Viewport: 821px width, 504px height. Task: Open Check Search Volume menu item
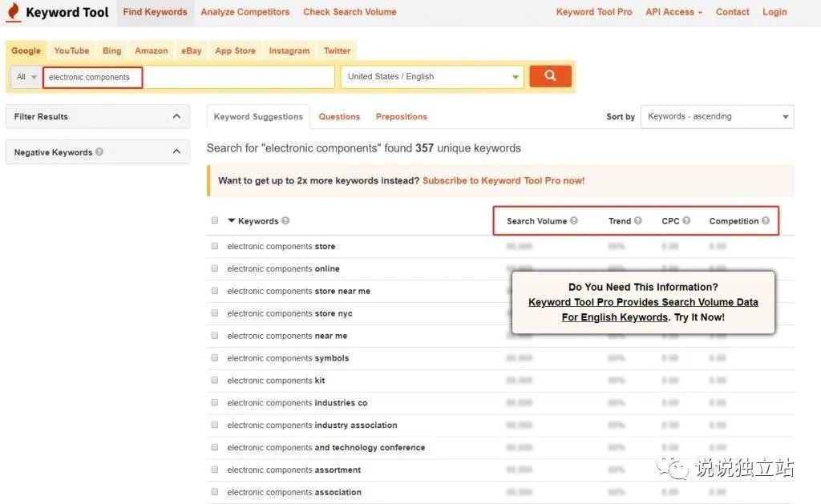point(350,12)
